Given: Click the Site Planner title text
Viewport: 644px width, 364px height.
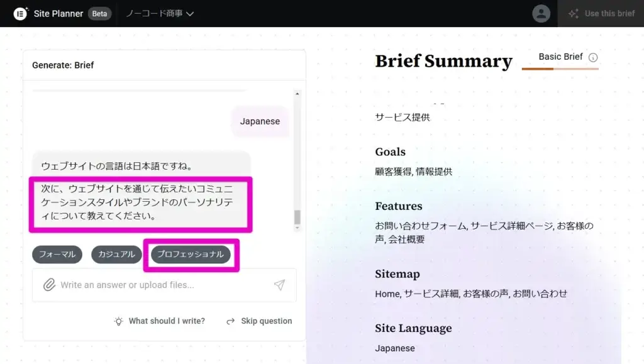Looking at the screenshot, I should point(58,14).
